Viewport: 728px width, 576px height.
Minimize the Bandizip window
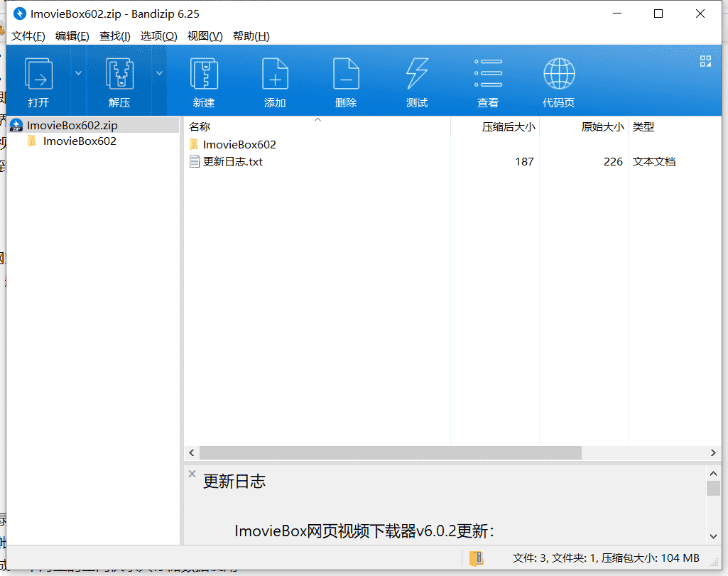click(617, 13)
